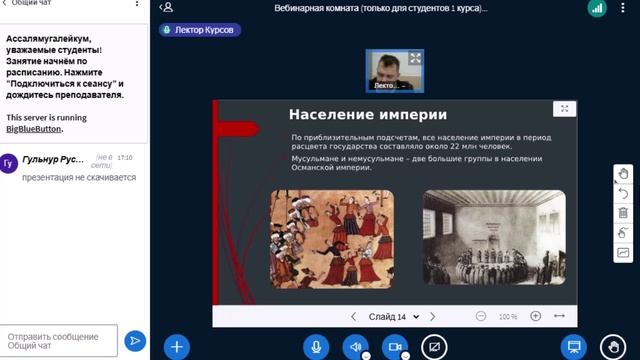Click the drawing chart tool at toolbar bottom
Image resolution: width=640 pixels, height=360 pixels.
(x=623, y=252)
